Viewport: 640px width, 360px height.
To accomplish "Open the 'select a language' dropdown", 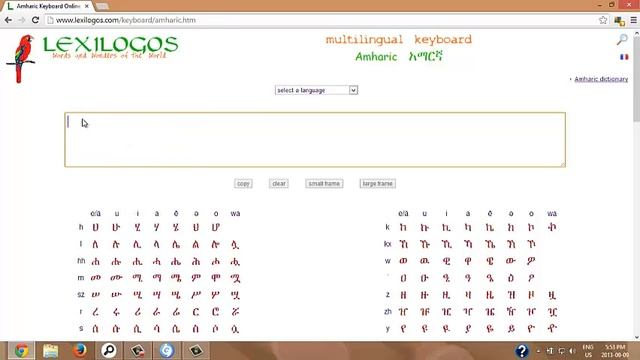I will (x=316, y=90).
